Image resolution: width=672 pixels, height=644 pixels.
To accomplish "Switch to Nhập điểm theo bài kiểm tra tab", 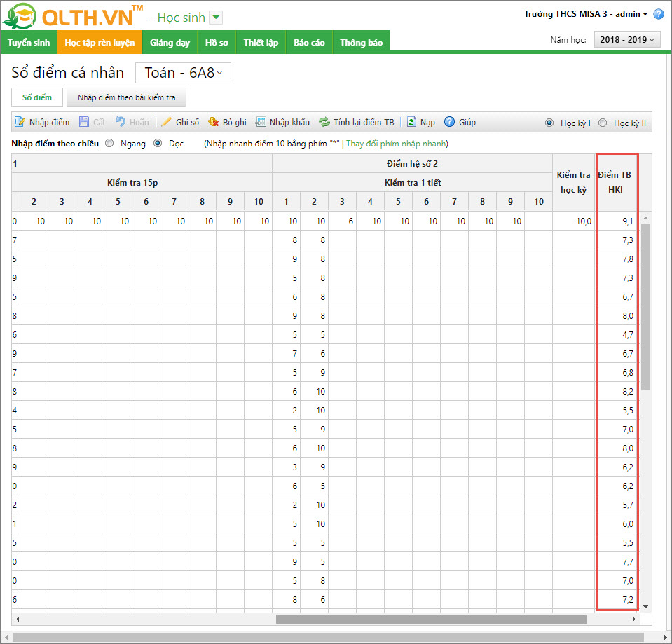I will (x=126, y=97).
